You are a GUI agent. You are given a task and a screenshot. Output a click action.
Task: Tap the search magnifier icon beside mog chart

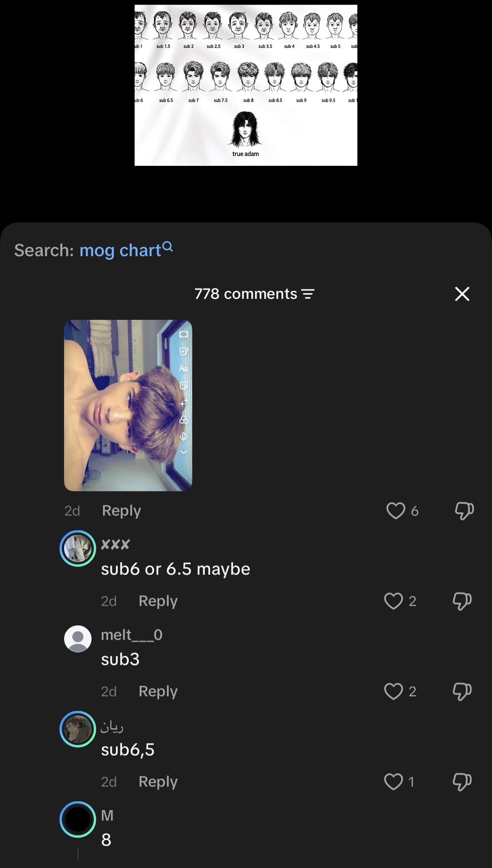coord(167,247)
